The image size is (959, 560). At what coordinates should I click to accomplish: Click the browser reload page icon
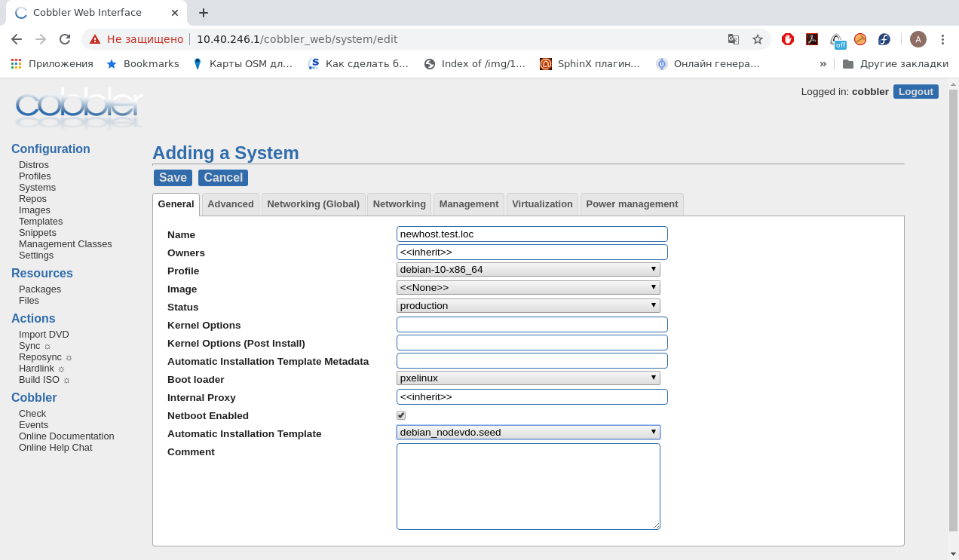point(65,39)
